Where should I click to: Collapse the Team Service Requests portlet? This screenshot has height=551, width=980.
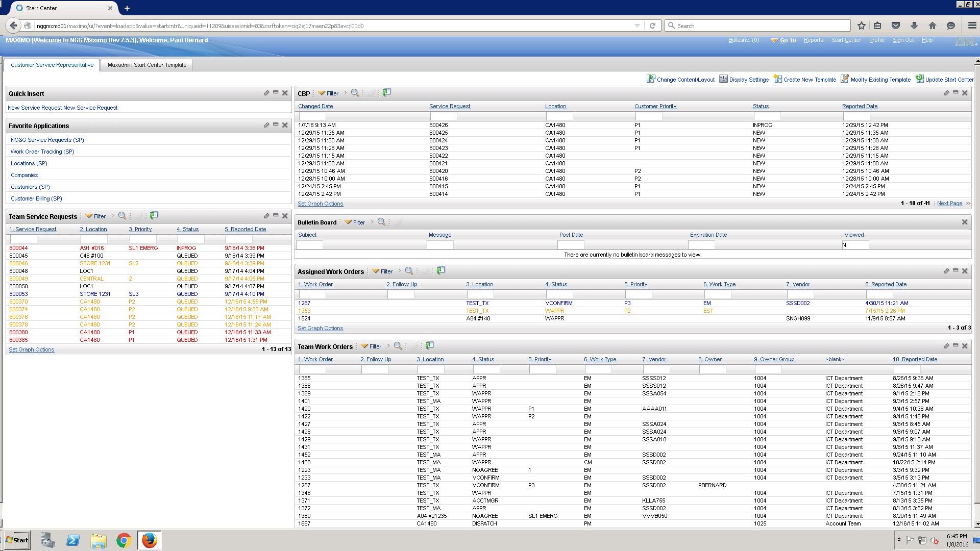tap(276, 215)
